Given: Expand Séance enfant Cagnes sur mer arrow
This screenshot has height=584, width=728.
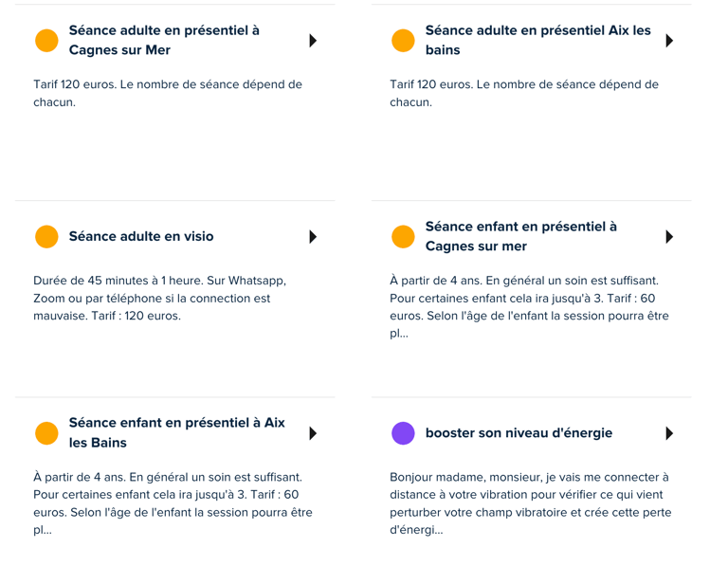Looking at the screenshot, I should [x=669, y=237].
